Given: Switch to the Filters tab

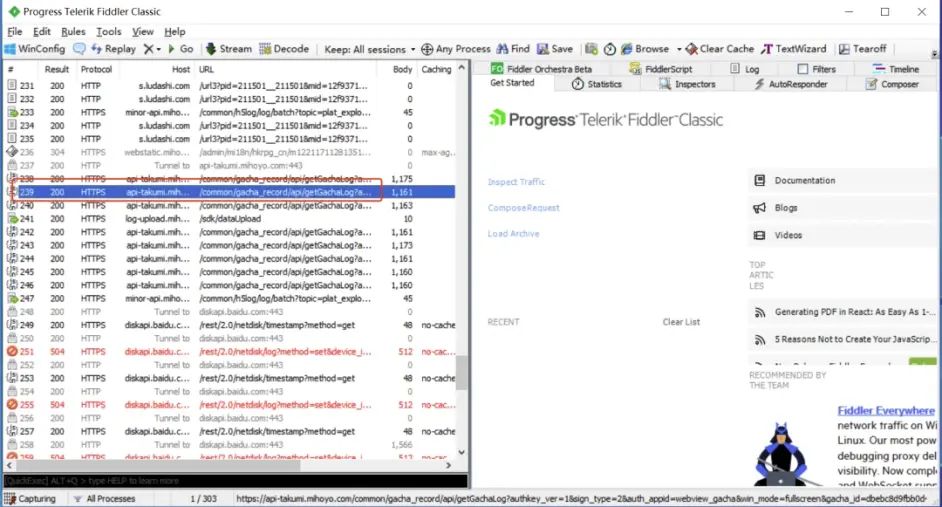Looking at the screenshot, I should pos(816,69).
